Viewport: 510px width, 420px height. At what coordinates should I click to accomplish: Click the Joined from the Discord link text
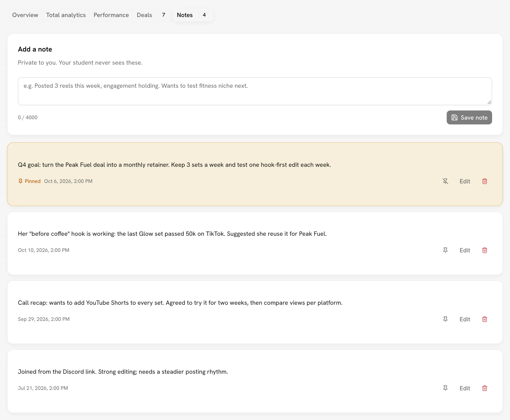coord(123,372)
